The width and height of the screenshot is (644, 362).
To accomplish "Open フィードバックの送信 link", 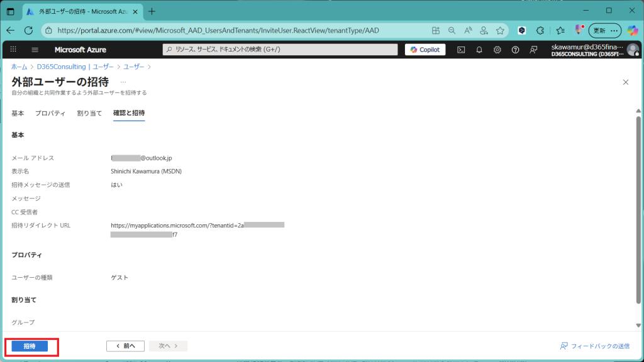I will [x=594, y=346].
